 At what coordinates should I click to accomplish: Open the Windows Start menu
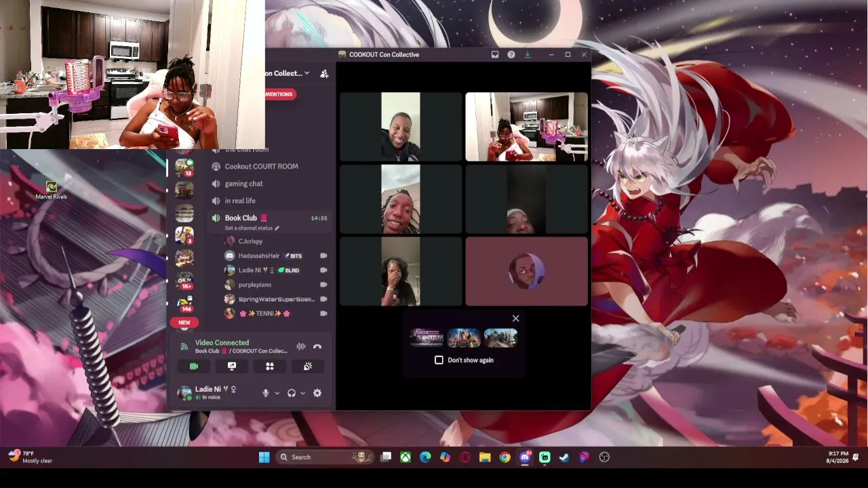pyautogui.click(x=264, y=457)
